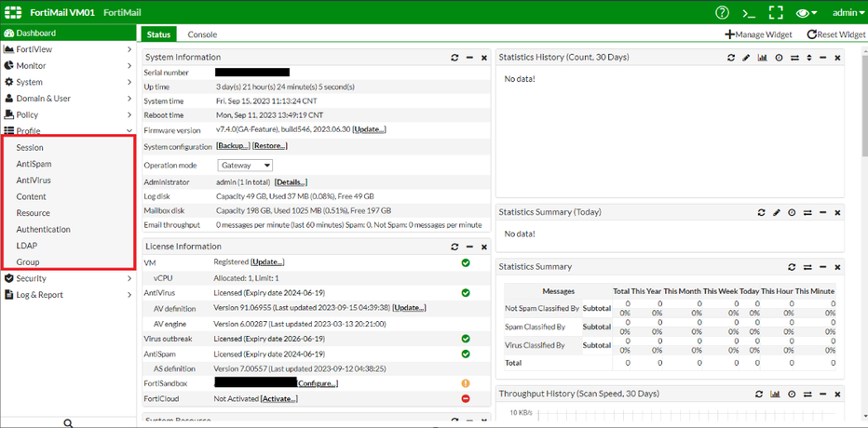Click clock icon in Throughput History widget
The width and height of the screenshot is (868, 428).
pos(793,395)
